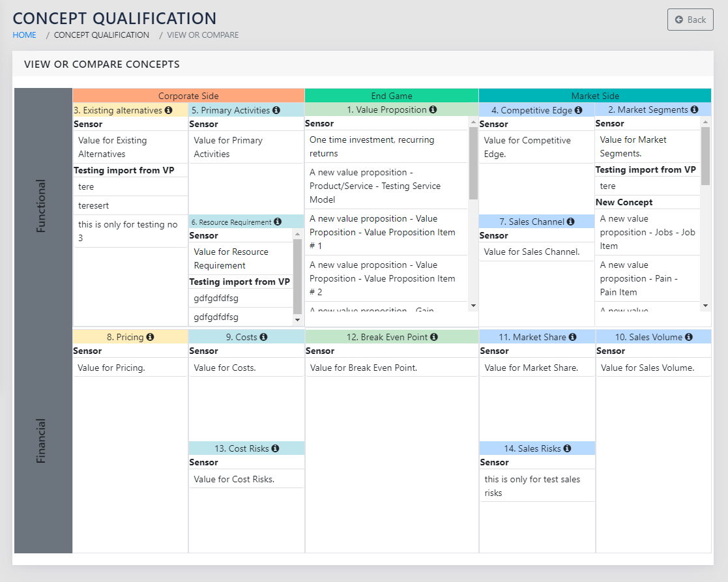The image size is (728, 582).
Task: Click the Cost Risks info icon
Action: pos(276,449)
